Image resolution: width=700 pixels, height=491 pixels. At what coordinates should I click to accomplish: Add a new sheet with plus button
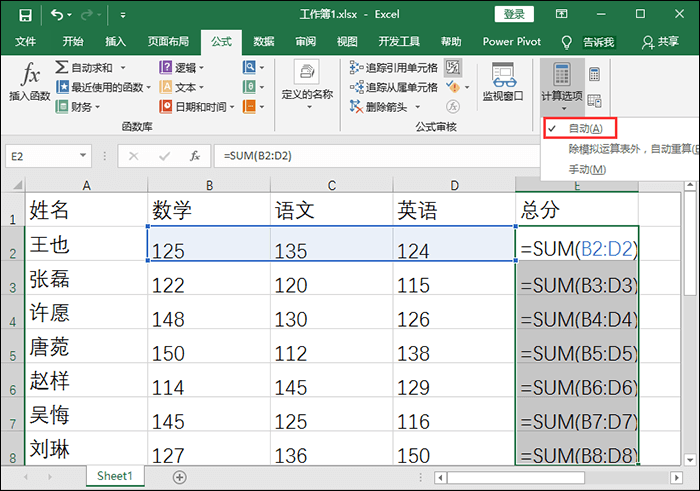179,477
